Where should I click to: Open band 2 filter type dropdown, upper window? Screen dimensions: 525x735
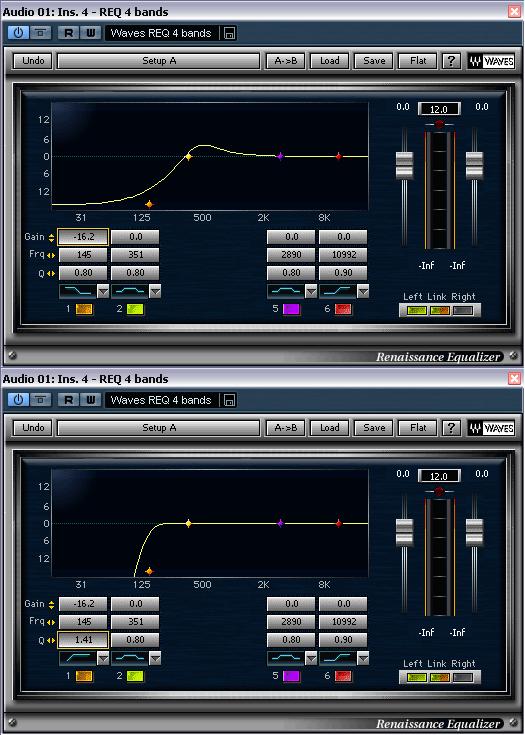pyautogui.click(x=155, y=291)
